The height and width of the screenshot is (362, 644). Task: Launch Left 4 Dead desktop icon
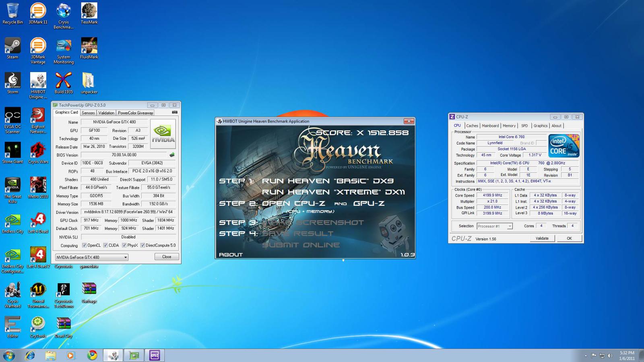(x=38, y=223)
